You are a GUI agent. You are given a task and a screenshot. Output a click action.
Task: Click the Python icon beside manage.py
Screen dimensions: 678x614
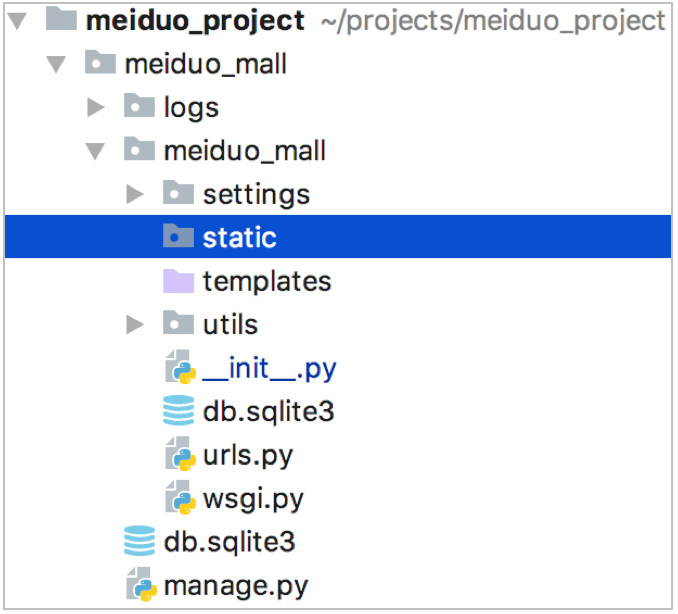140,585
